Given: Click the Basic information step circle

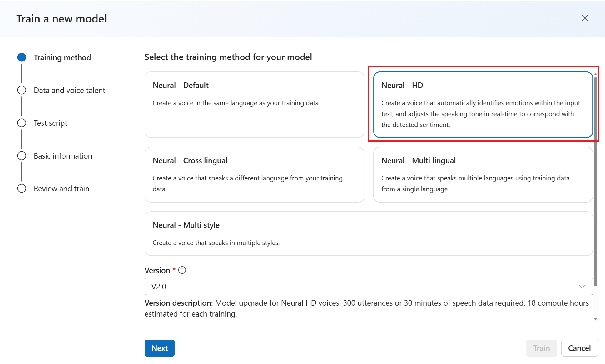Looking at the screenshot, I should click(x=22, y=156).
